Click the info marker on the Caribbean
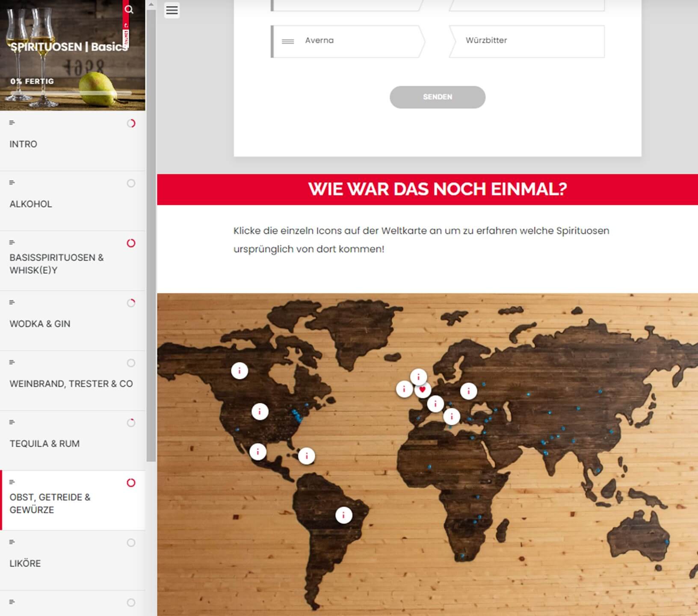698x616 pixels. click(x=306, y=456)
